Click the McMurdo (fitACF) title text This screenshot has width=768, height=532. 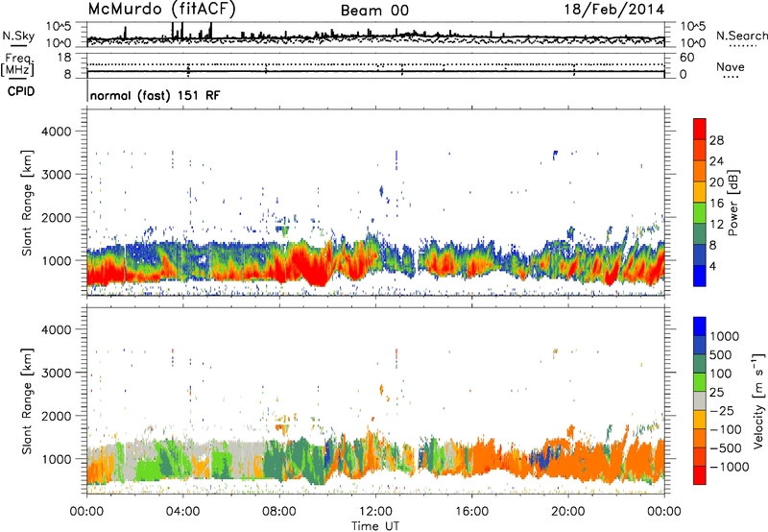161,10
